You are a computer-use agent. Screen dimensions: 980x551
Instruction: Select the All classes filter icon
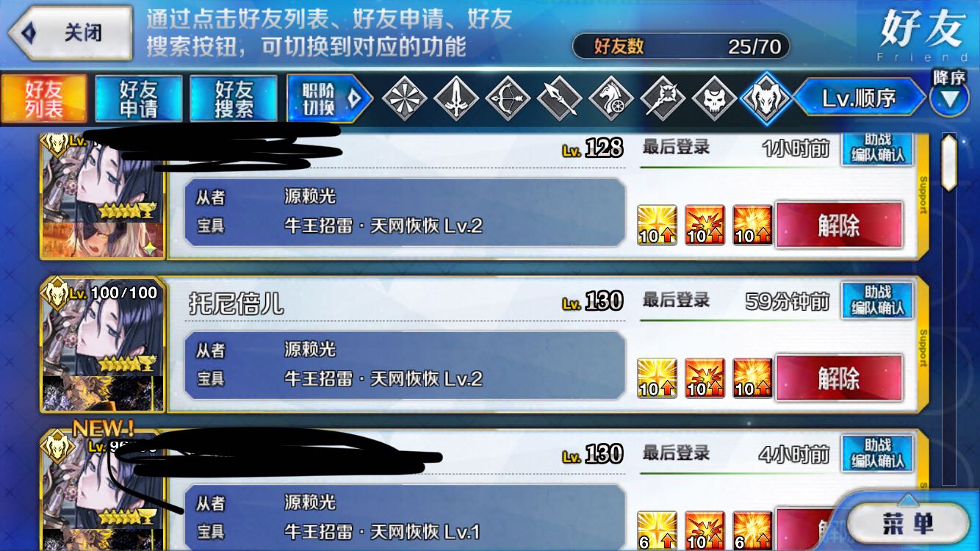pos(405,98)
